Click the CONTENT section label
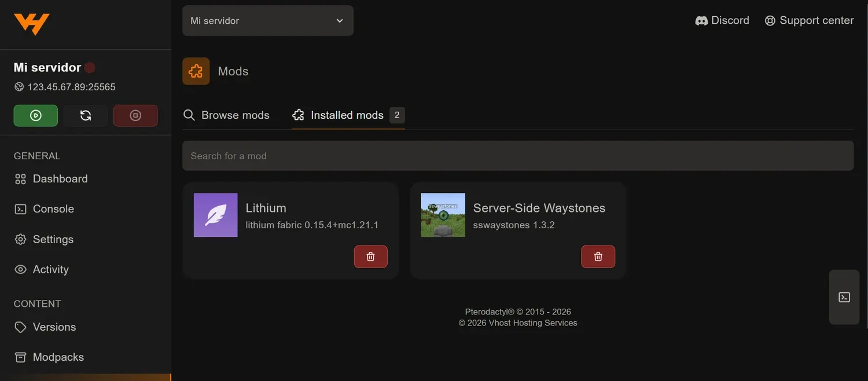Image resolution: width=868 pixels, height=381 pixels. pos(38,303)
